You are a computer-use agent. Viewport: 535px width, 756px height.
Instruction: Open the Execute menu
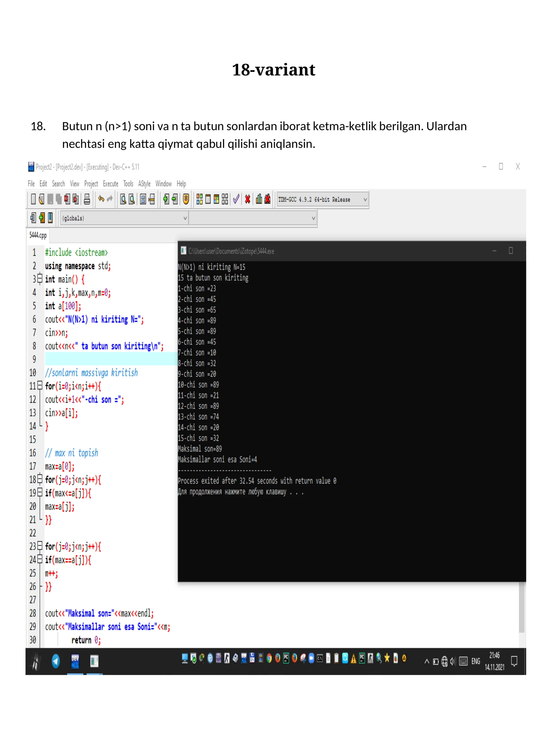point(110,183)
